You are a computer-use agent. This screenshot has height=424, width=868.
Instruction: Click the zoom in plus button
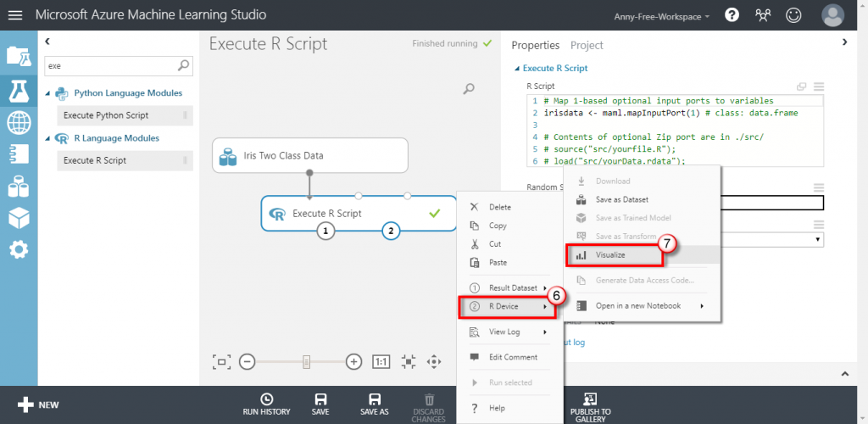pyautogui.click(x=353, y=362)
